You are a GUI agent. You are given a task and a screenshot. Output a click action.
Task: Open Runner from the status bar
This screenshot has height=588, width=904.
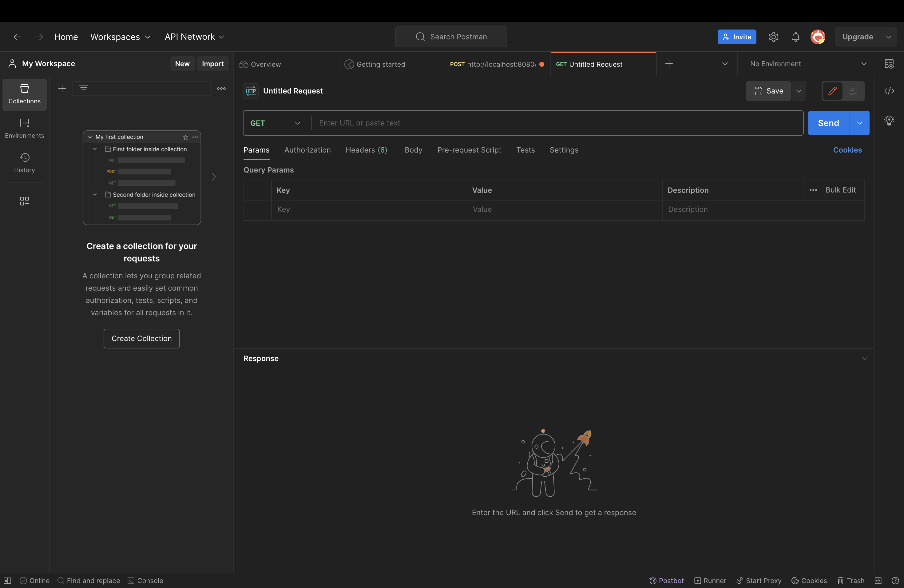(710, 580)
